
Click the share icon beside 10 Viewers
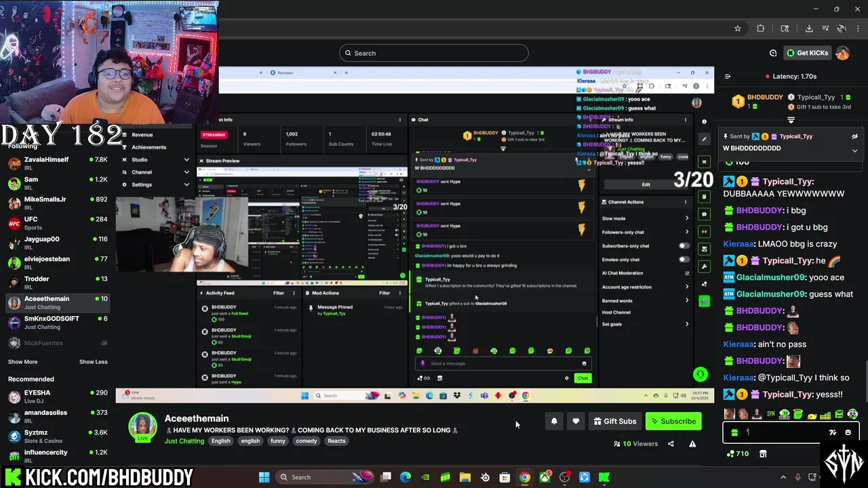pyautogui.click(x=671, y=444)
